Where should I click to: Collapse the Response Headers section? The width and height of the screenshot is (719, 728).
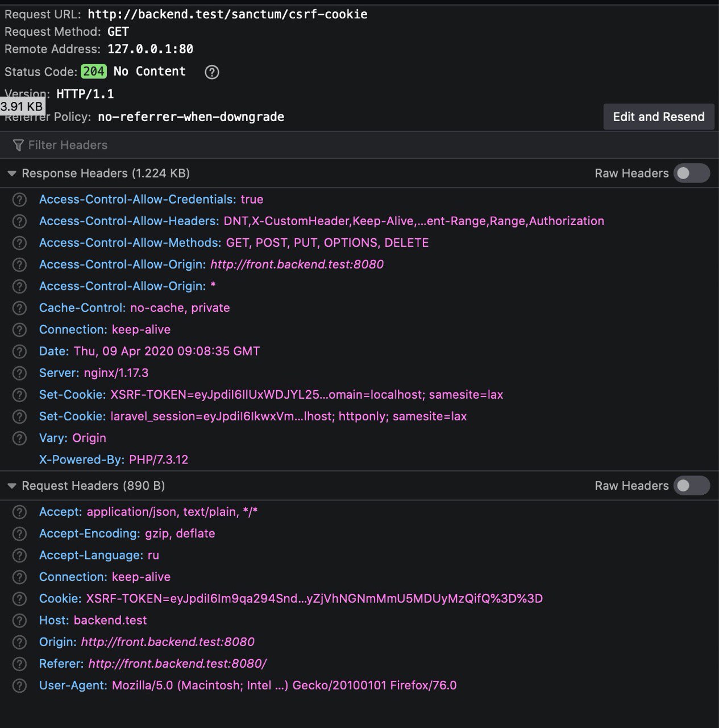12,173
